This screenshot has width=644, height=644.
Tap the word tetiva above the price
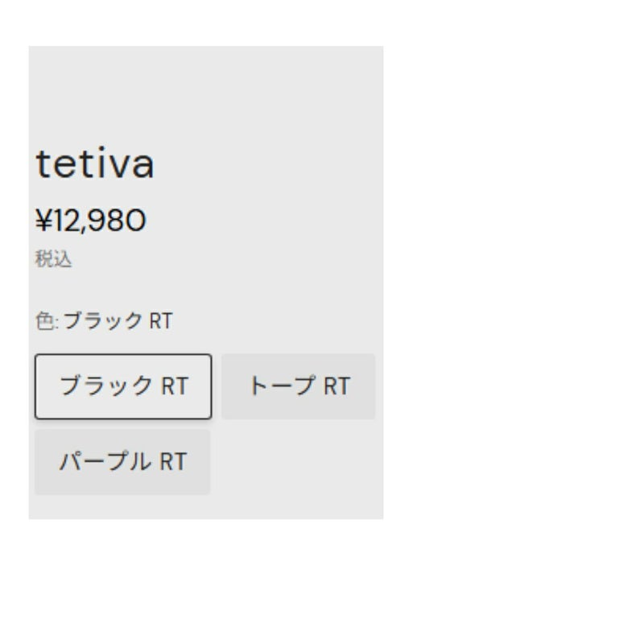(95, 164)
